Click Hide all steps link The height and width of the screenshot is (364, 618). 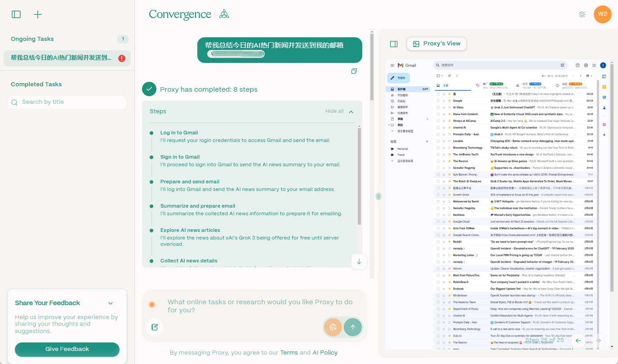point(334,111)
